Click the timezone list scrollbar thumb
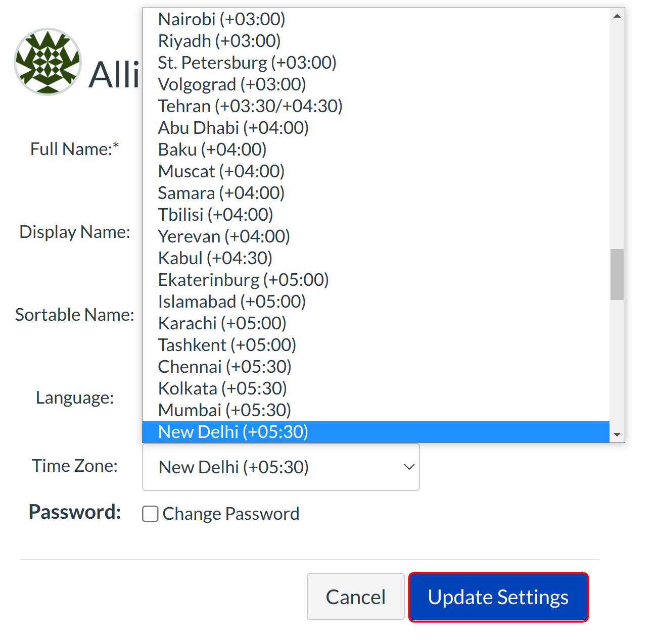Screen dimensions: 654x644 pos(617,274)
